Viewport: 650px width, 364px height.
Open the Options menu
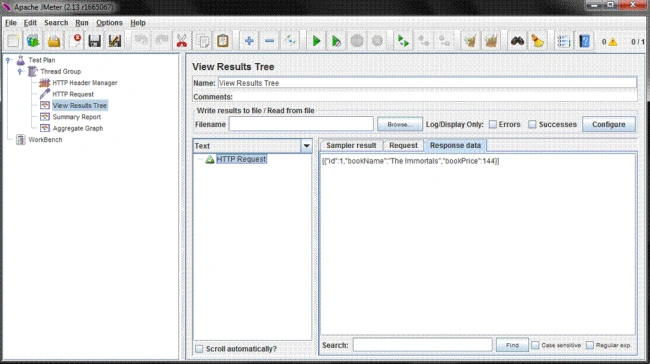(x=109, y=23)
